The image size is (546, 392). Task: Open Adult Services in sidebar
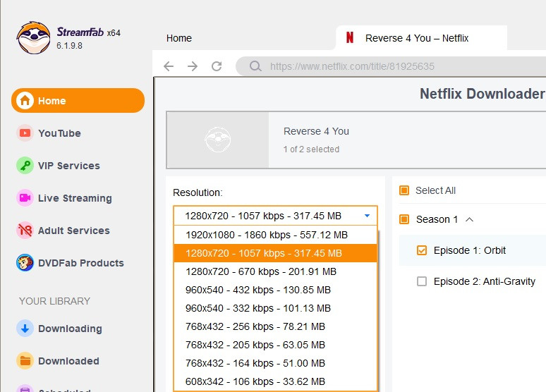[73, 231]
